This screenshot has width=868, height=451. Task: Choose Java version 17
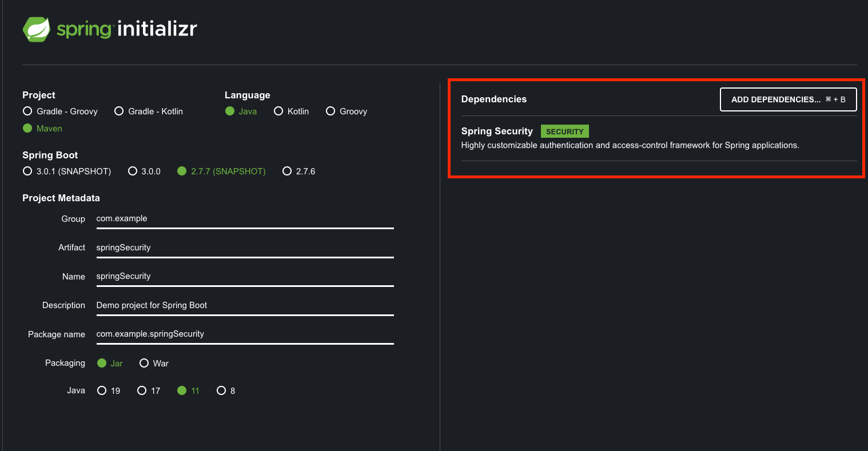pos(149,391)
